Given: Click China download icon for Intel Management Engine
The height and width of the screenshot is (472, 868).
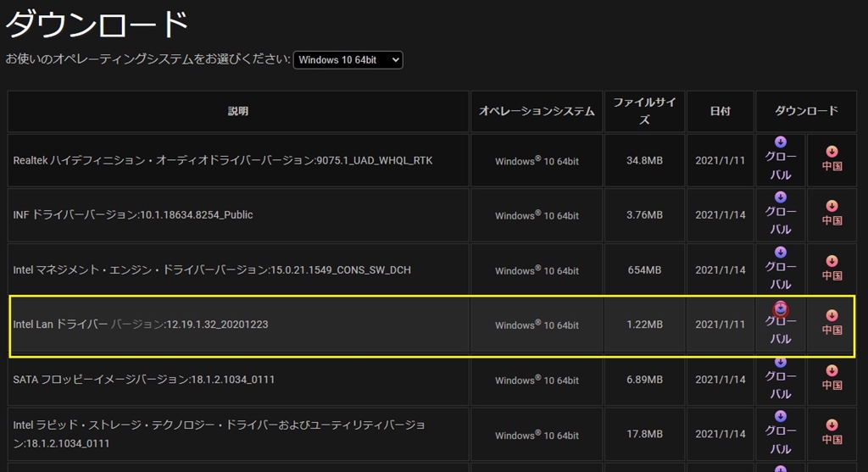Looking at the screenshot, I should tap(832, 261).
